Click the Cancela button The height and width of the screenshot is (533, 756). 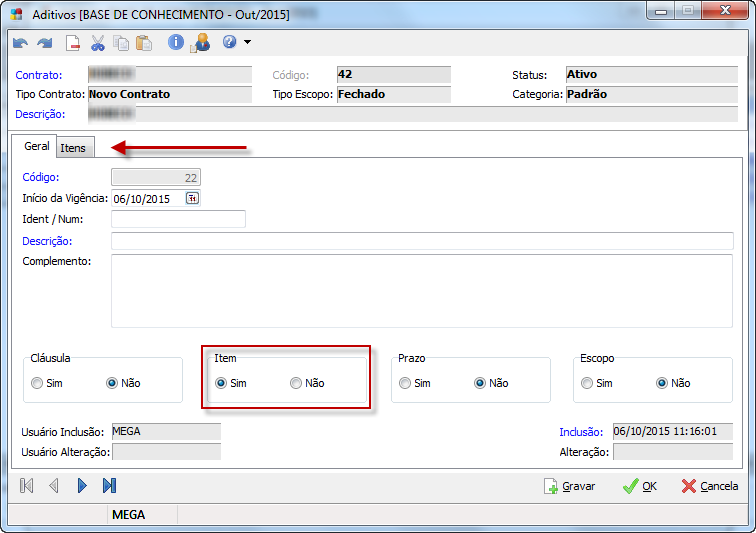[710, 486]
